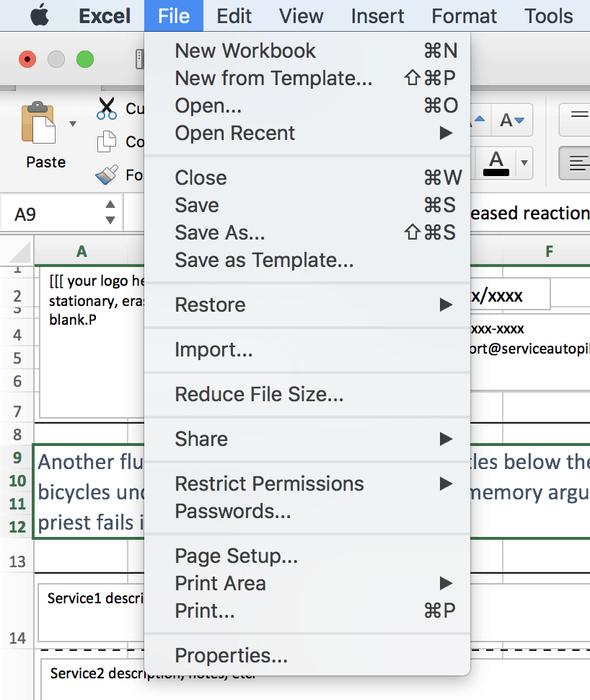Image resolution: width=590 pixels, height=700 pixels.
Task: Click the Copy icon
Action: pyautogui.click(x=107, y=141)
